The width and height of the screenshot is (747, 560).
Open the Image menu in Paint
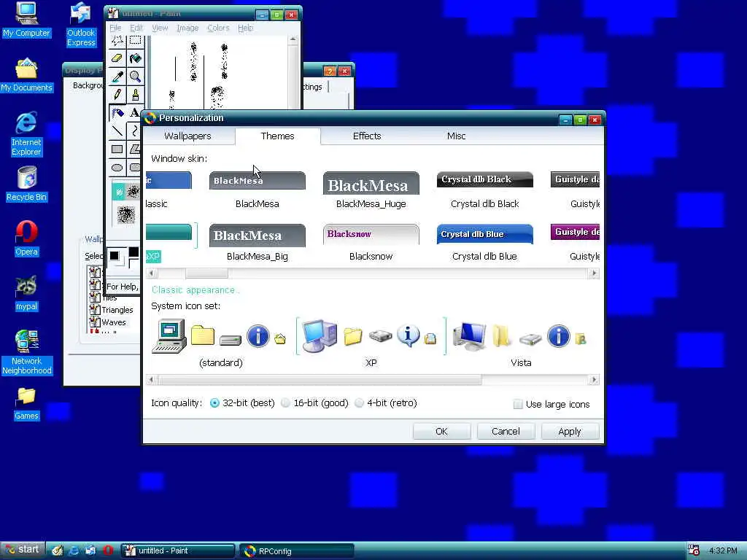click(187, 28)
